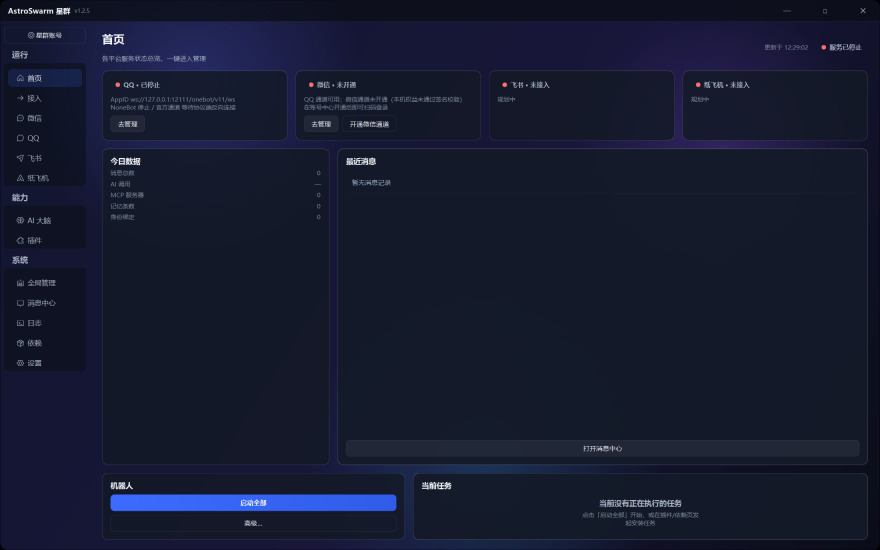Image resolution: width=880 pixels, height=550 pixels.
Task: Click the 当前没有正在执行的任务 message
Action: pos(640,503)
